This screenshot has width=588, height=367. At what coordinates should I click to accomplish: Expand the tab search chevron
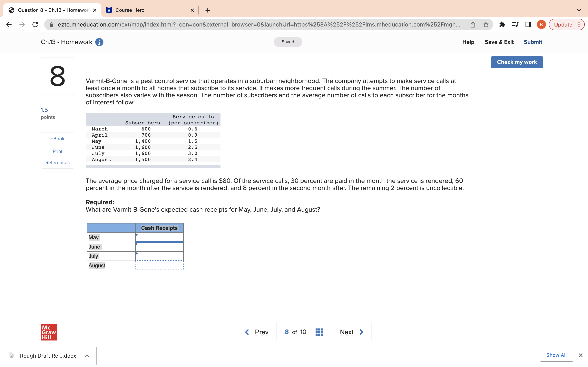pyautogui.click(x=579, y=10)
